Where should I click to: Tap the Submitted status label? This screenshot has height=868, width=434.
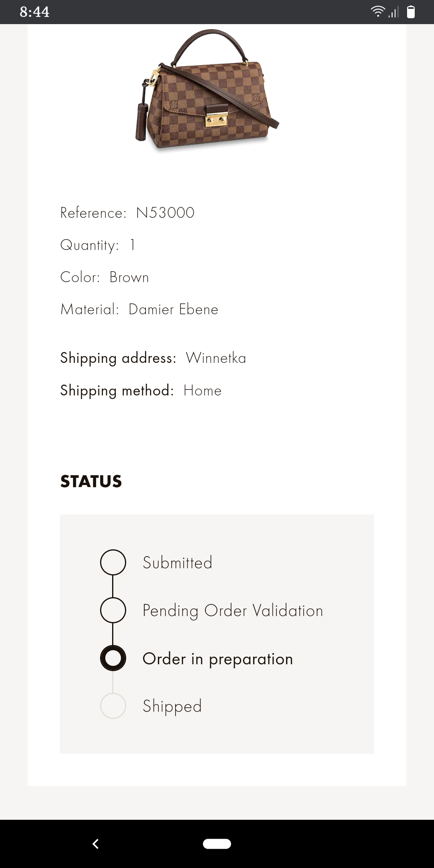coord(177,563)
